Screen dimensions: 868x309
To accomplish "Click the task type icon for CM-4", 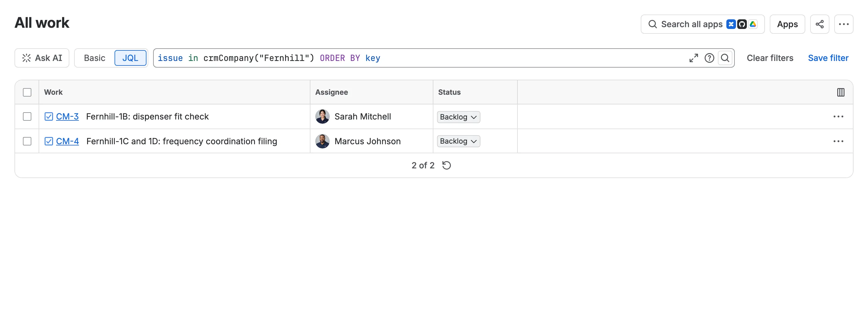I will coord(49,141).
